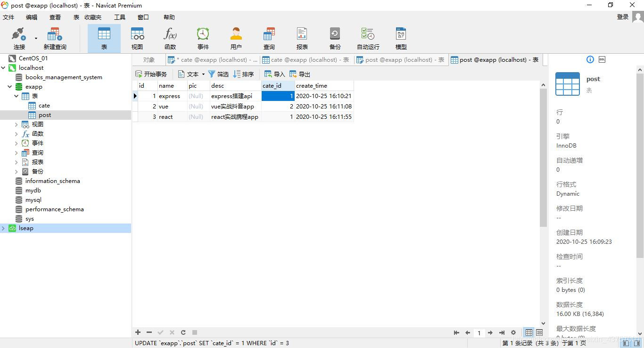Viewport: 644px width, 348px height.
Task: Go to the first page icon
Action: (x=456, y=333)
